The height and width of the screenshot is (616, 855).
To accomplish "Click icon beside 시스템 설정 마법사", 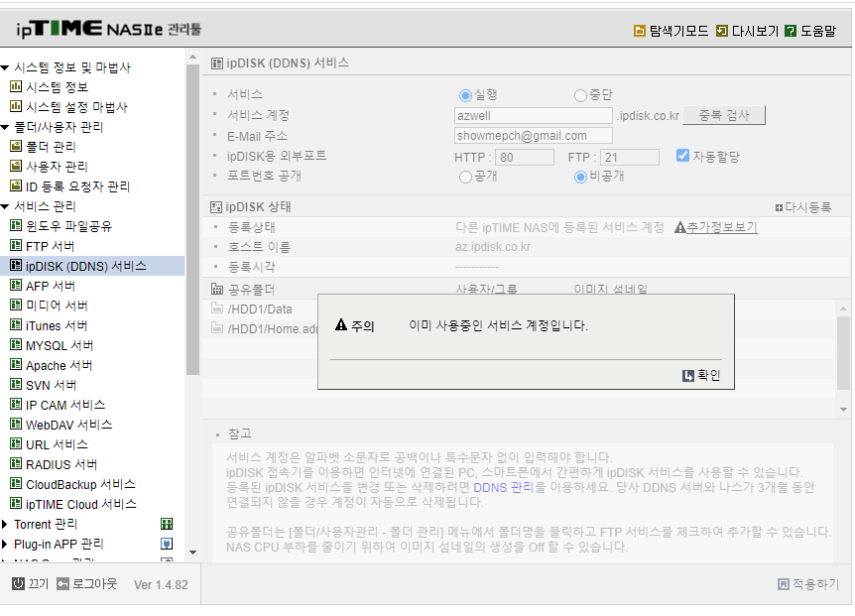I will click(16, 106).
